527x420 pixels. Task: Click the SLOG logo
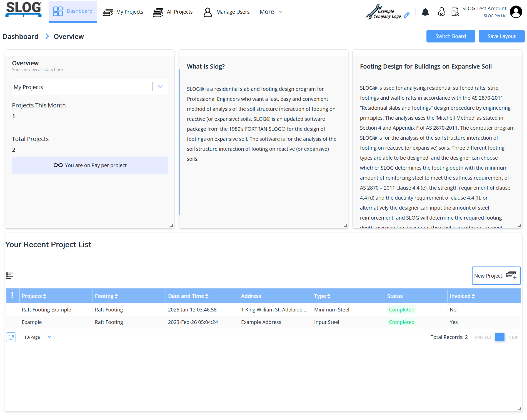[x=24, y=9]
